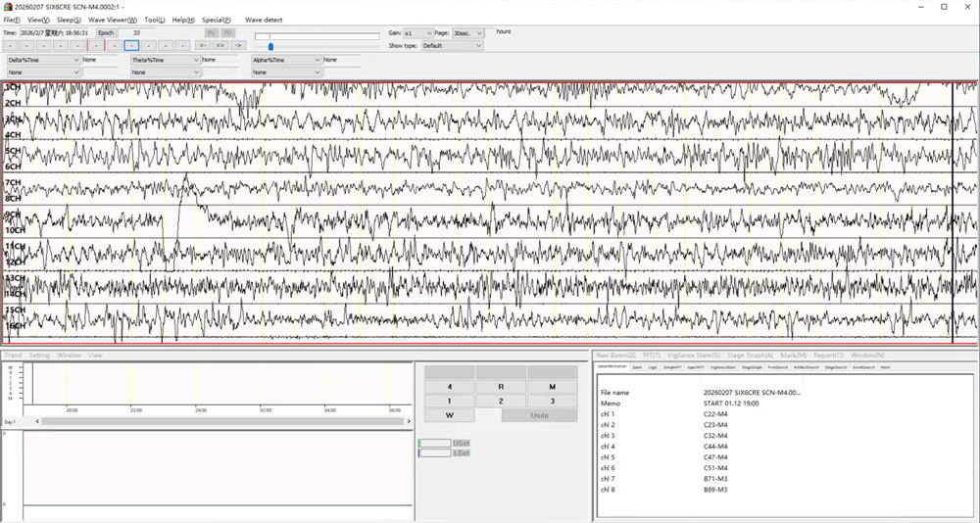Click the M stage scoring button
This screenshot has height=523, width=980.
(x=552, y=387)
